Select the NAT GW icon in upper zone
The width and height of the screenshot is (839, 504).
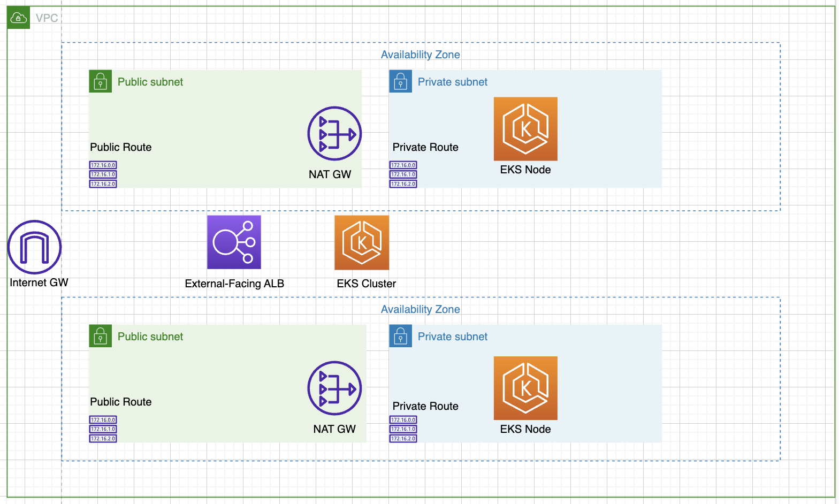coord(334,134)
